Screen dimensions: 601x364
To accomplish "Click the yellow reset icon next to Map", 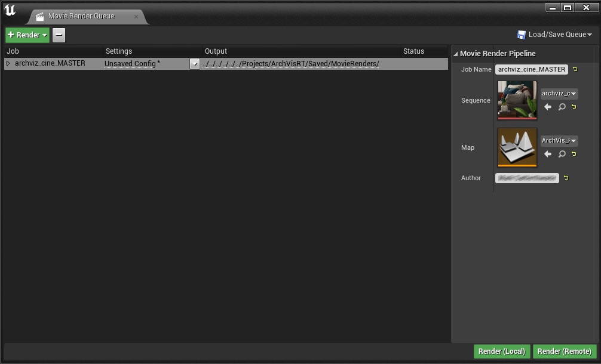I will click(x=574, y=153).
